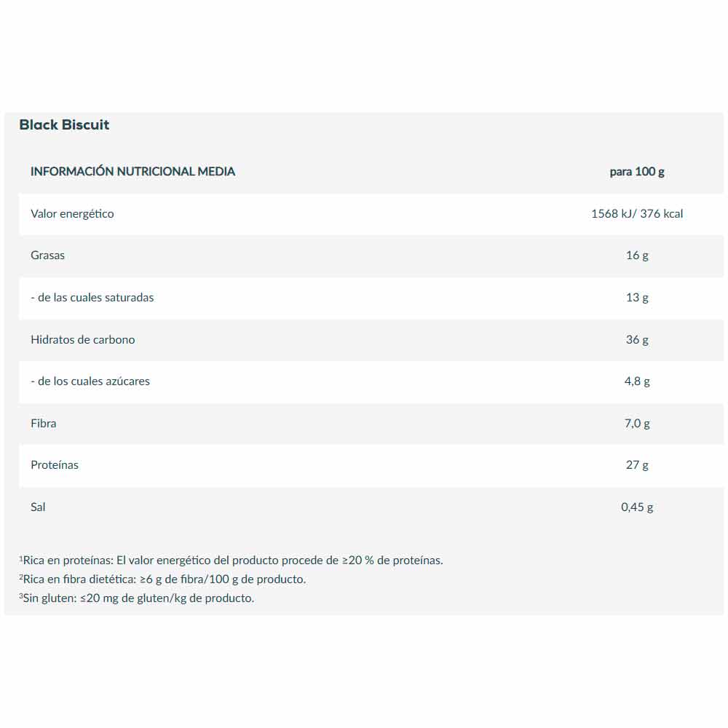Click the 'para 100 g' column header
The height and width of the screenshot is (728, 728).
click(637, 172)
